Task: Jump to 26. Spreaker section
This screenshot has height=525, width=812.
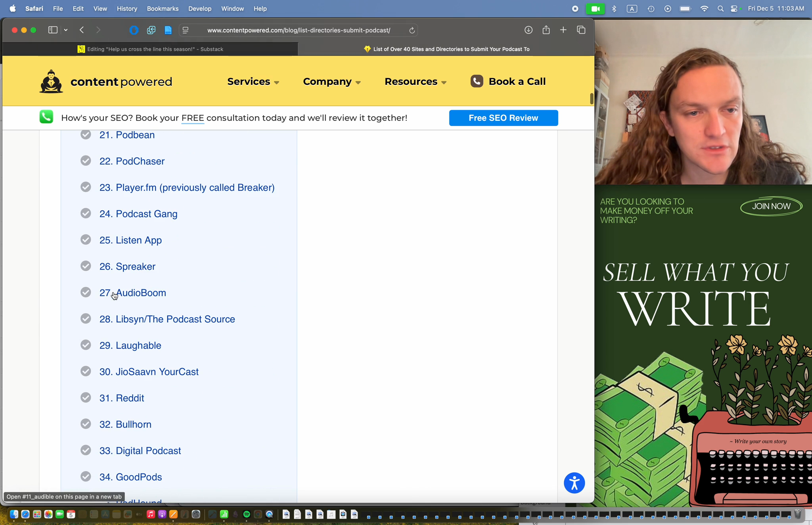Action: 127,266
